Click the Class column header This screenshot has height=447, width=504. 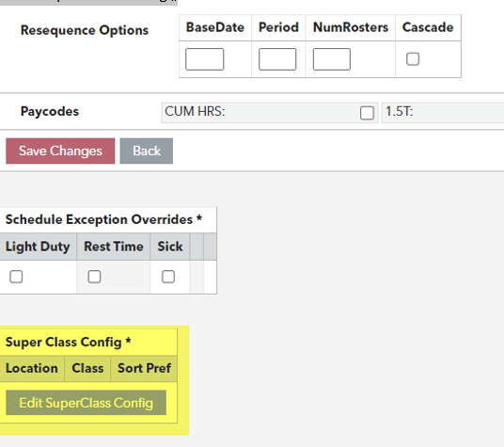[87, 368]
